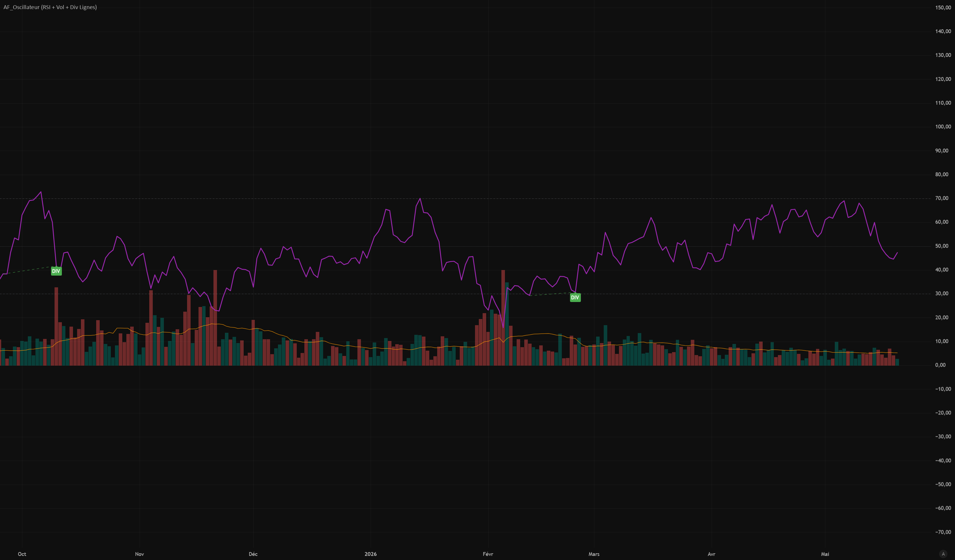Click the 0,00 scale value

point(940,365)
